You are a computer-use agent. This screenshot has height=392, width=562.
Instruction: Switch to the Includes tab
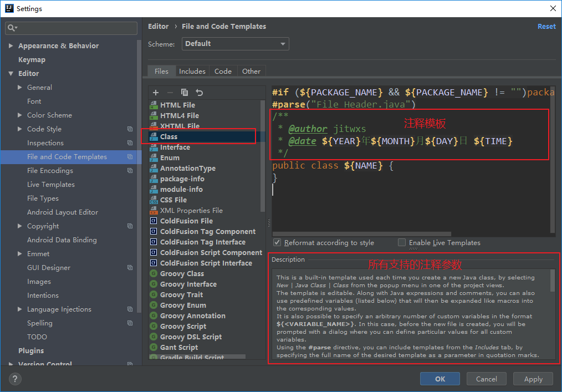click(192, 71)
